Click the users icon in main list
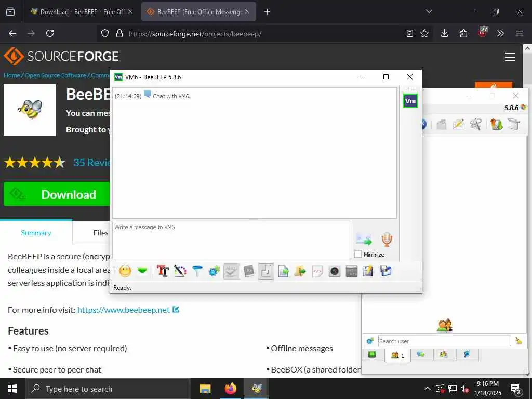This screenshot has height=399, width=532. click(445, 325)
